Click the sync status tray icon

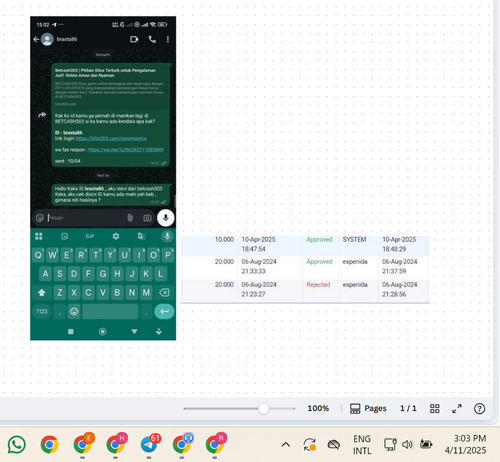[x=309, y=445]
